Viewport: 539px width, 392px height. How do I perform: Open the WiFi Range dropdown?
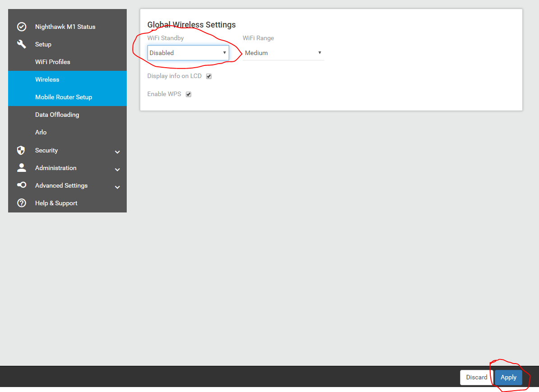[x=283, y=53]
